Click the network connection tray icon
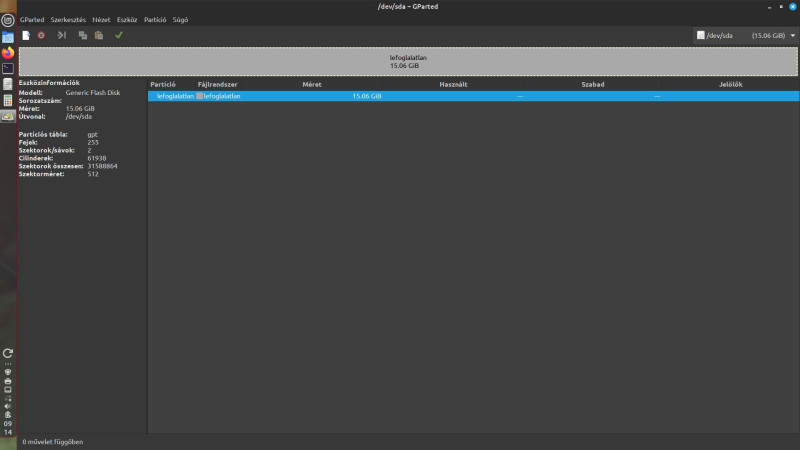This screenshot has height=450, width=800. coord(8,398)
